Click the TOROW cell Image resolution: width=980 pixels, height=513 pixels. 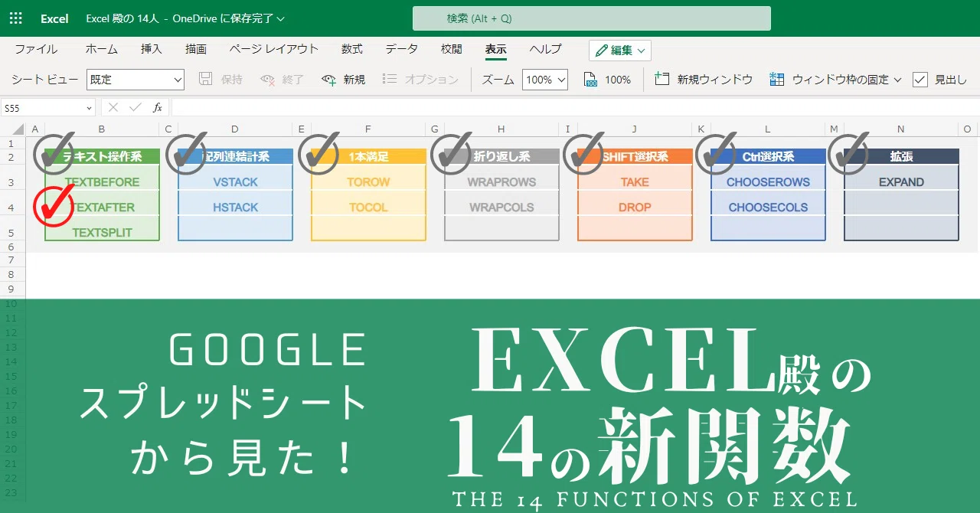[x=368, y=182]
